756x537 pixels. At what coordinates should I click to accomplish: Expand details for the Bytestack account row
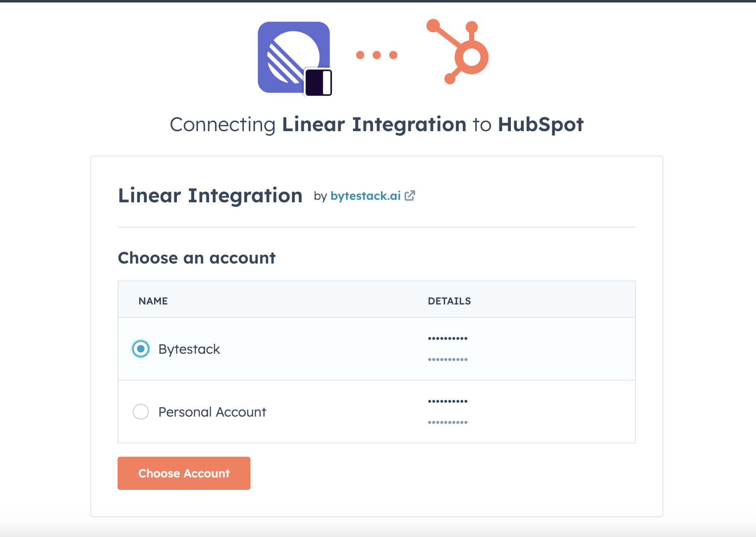tap(448, 349)
